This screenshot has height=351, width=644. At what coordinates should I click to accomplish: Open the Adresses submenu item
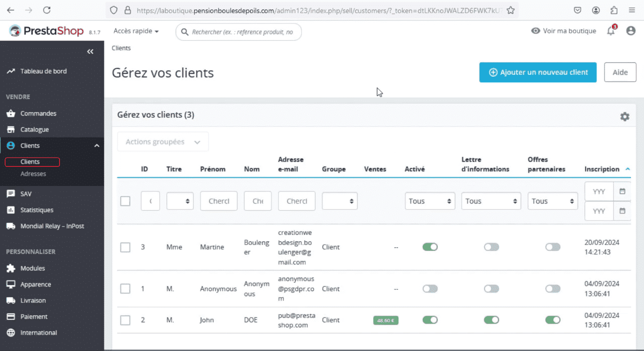click(33, 174)
